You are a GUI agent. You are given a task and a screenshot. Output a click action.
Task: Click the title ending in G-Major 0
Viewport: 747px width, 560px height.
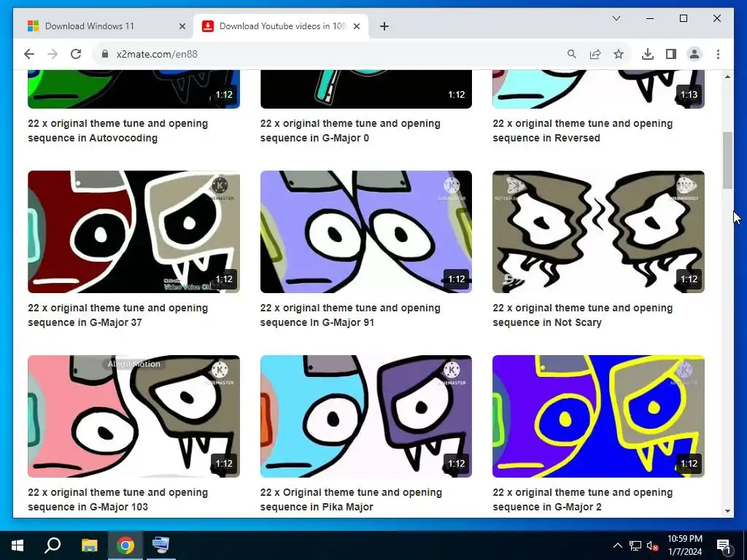pyautogui.click(x=350, y=131)
